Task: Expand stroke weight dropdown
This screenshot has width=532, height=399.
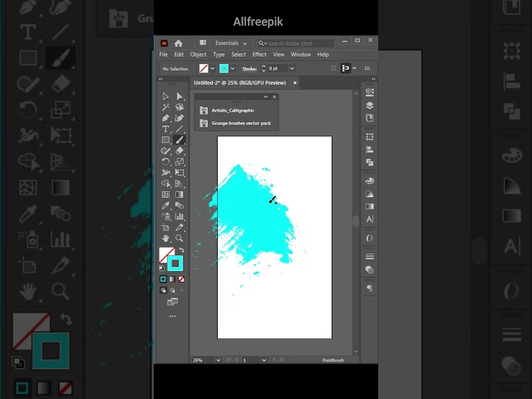Action: point(292,68)
